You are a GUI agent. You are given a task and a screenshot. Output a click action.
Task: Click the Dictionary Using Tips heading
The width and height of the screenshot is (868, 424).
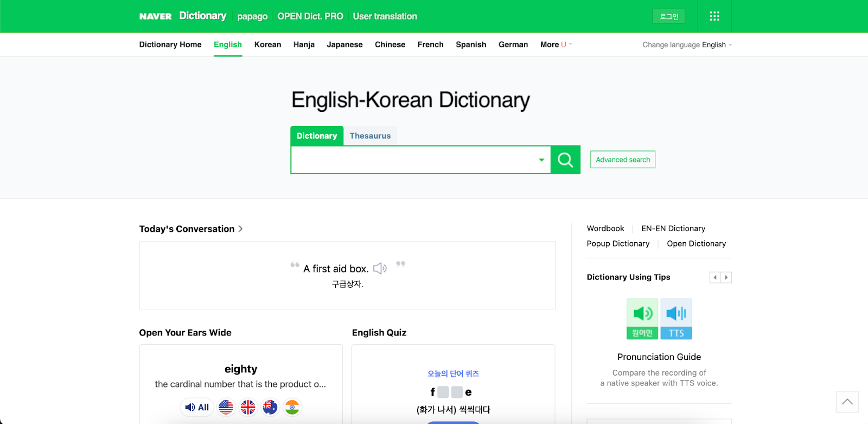click(628, 277)
